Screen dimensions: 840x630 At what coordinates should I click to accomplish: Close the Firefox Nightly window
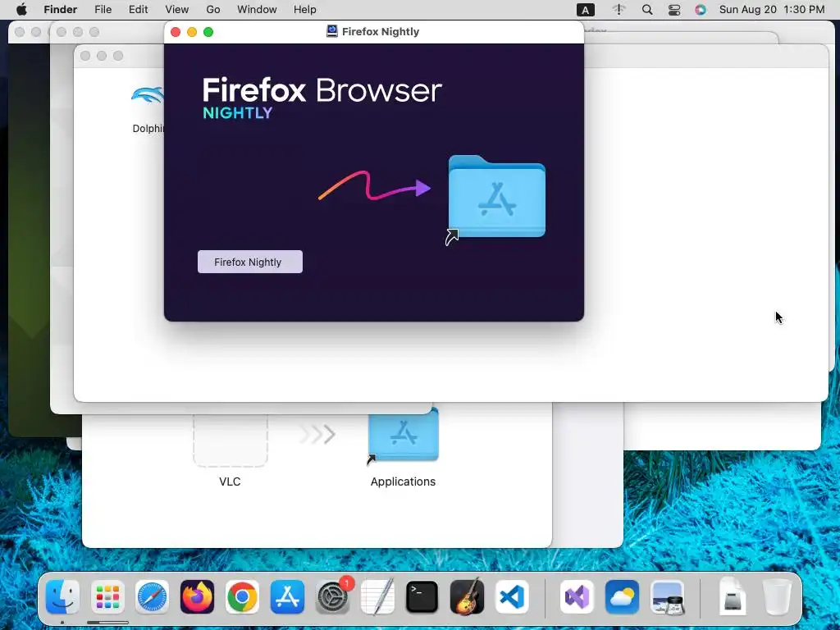pyautogui.click(x=176, y=32)
